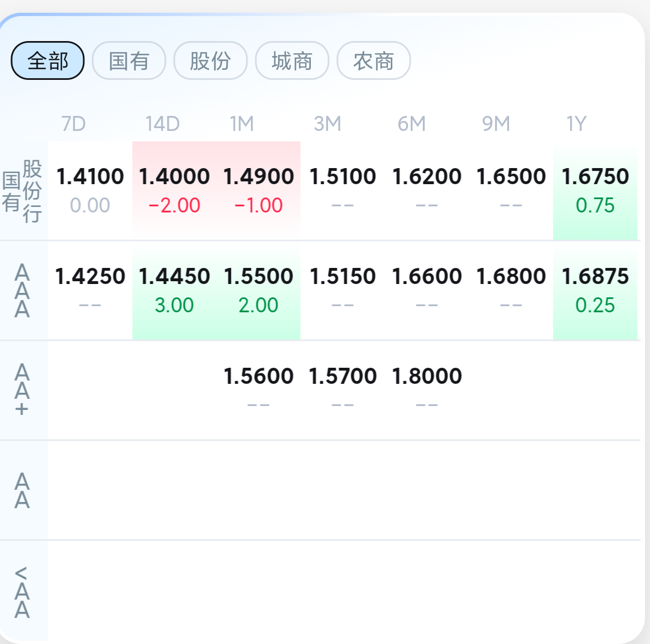
Task: Click the 1.4100 rate in 7D column
Action: point(90,177)
